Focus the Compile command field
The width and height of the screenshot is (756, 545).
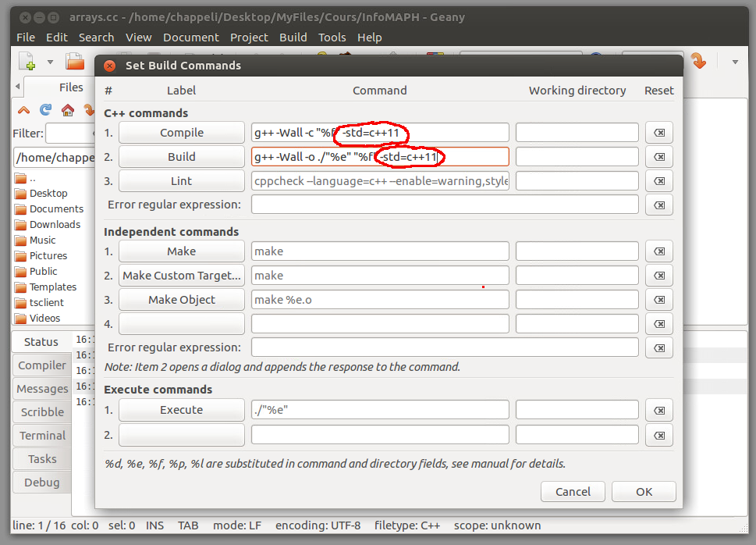(380, 133)
